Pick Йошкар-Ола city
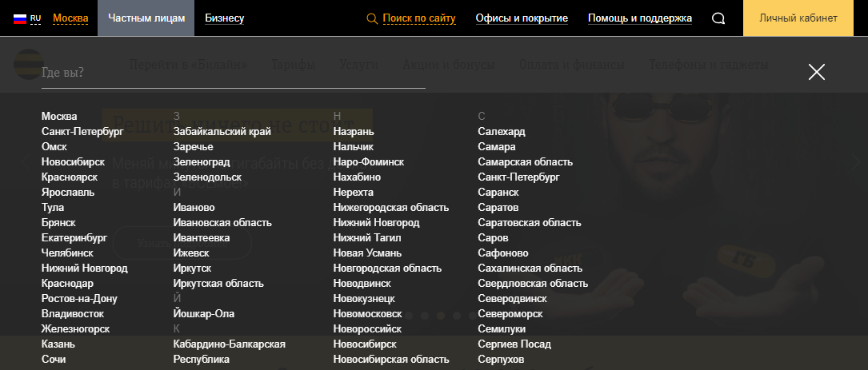 coord(204,313)
